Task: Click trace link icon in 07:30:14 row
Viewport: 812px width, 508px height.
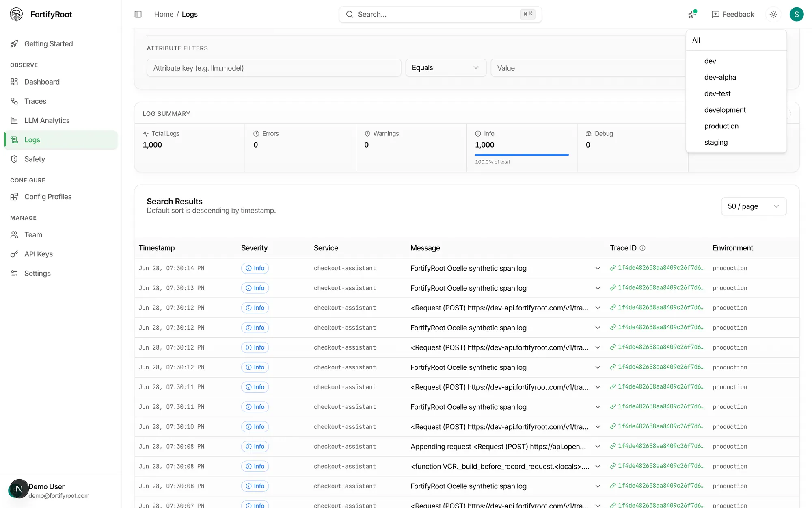Action: click(613, 268)
